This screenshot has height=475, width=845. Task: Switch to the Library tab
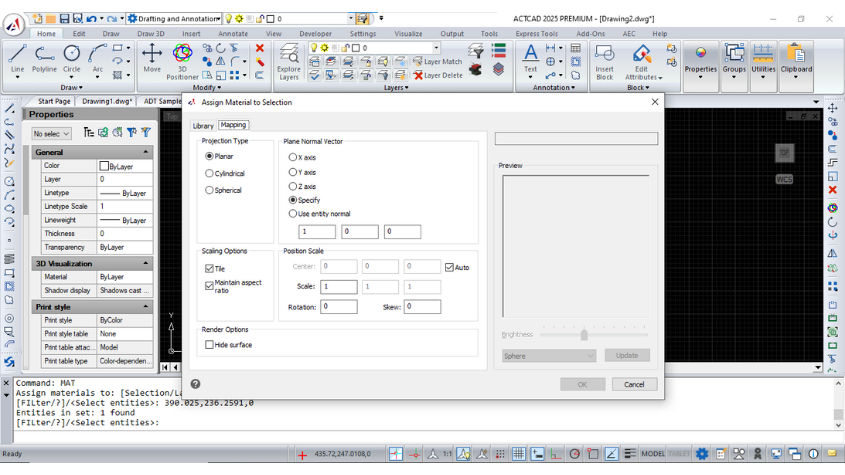[203, 126]
